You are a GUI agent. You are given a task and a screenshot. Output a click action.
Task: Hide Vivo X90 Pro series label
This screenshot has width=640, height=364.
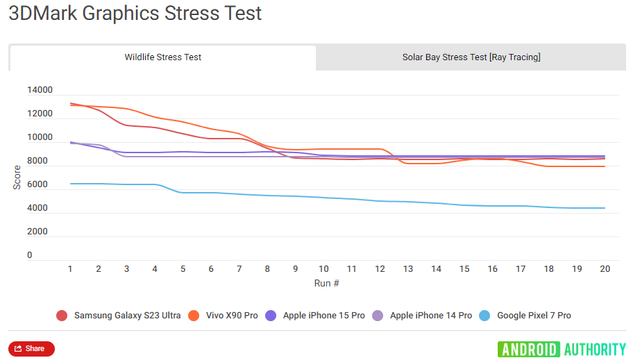(x=232, y=315)
